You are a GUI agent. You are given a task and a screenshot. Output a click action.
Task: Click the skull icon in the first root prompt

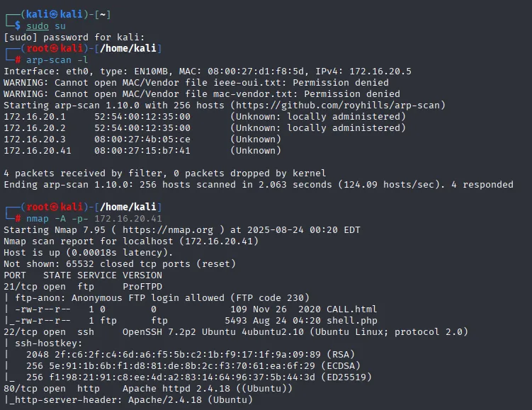[54, 48]
